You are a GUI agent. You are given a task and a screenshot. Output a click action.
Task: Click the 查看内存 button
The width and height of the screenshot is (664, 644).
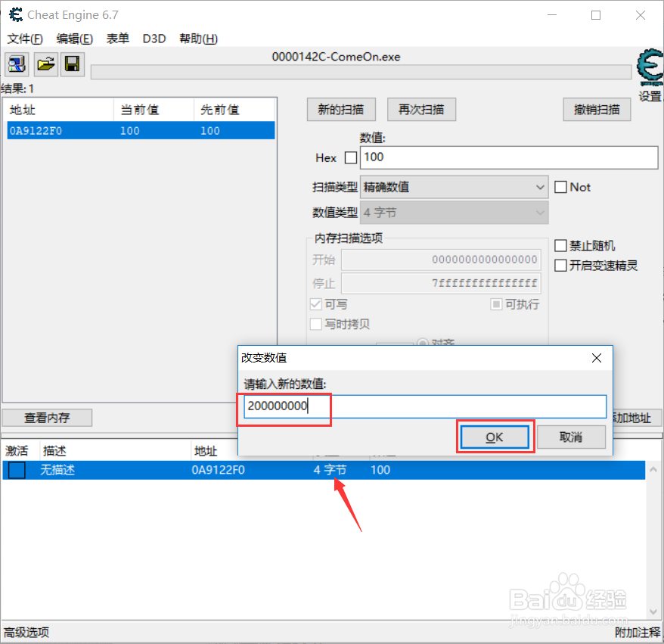(x=47, y=418)
